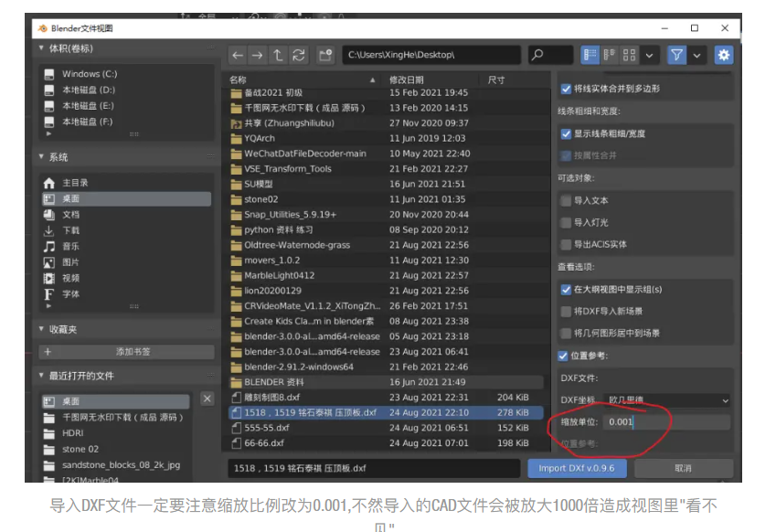Viewport: 776px width, 532px height.
Task: Switch to thumbnail display mode
Action: pos(629,55)
